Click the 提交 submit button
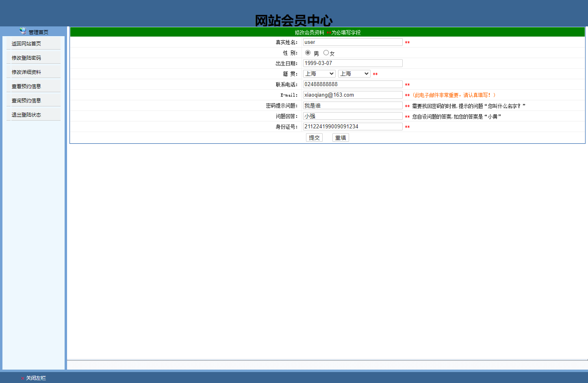 pos(314,138)
